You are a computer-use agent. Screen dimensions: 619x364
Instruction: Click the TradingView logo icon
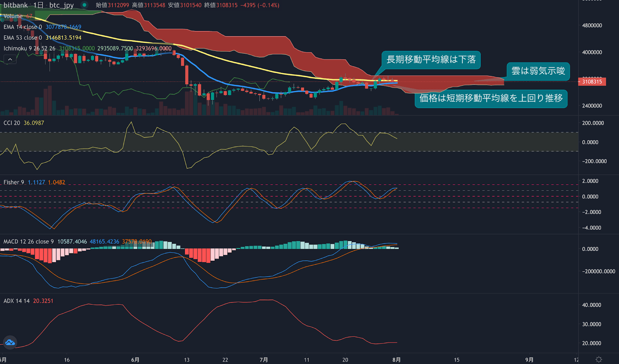coord(10,342)
